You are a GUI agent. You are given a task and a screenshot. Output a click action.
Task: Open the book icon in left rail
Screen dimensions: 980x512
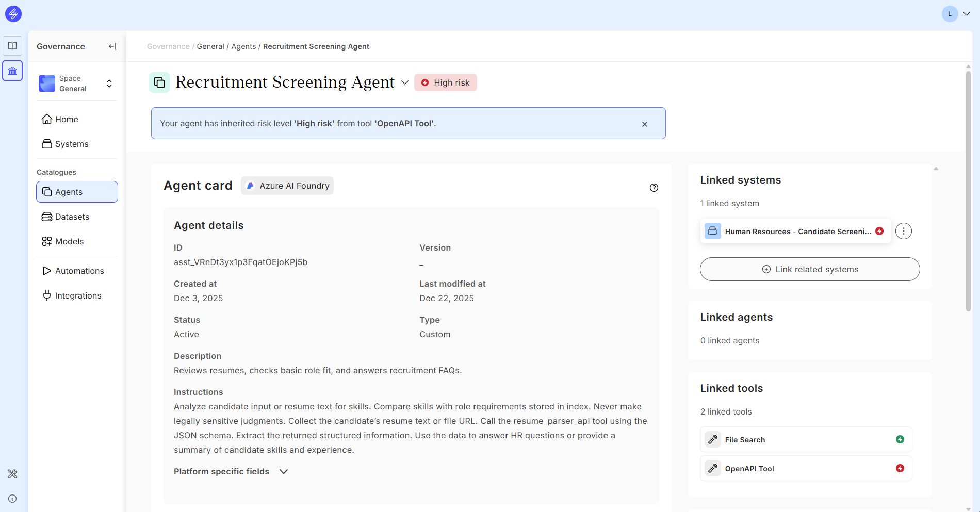tap(12, 46)
